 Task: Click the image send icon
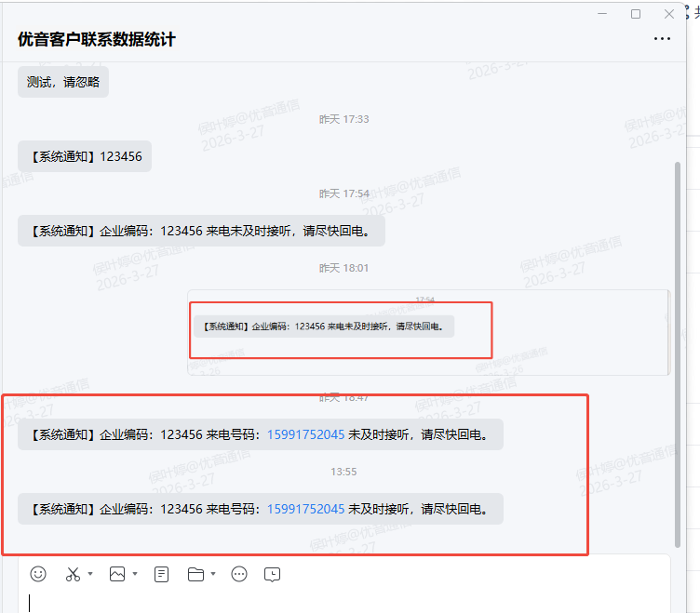[117, 574]
